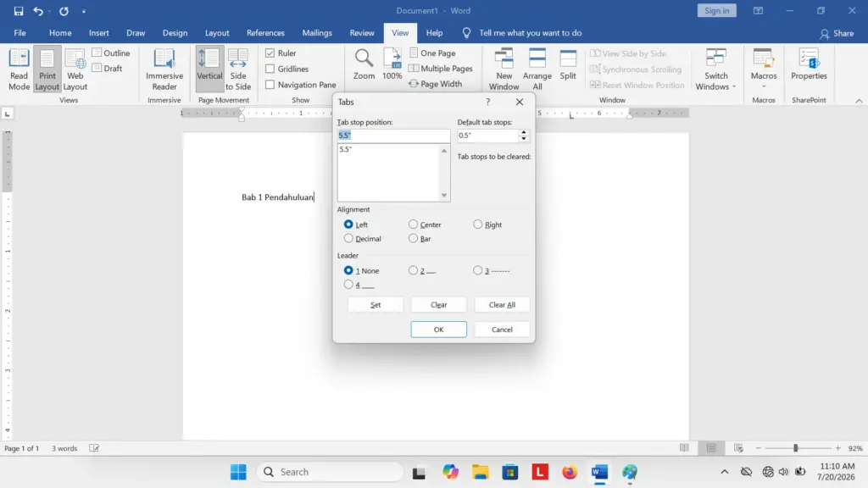The height and width of the screenshot is (488, 868).
Task: Choose Outline view
Action: point(111,53)
